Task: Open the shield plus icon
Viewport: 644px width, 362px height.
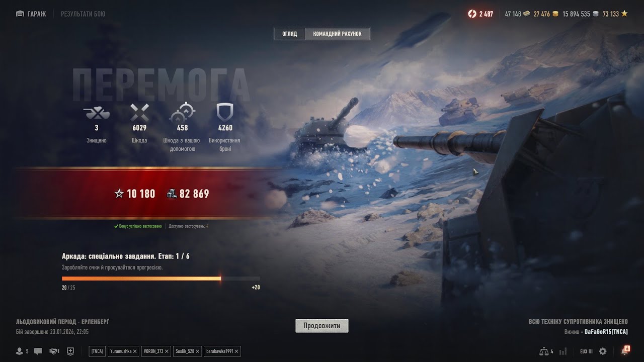Action: pos(70,351)
